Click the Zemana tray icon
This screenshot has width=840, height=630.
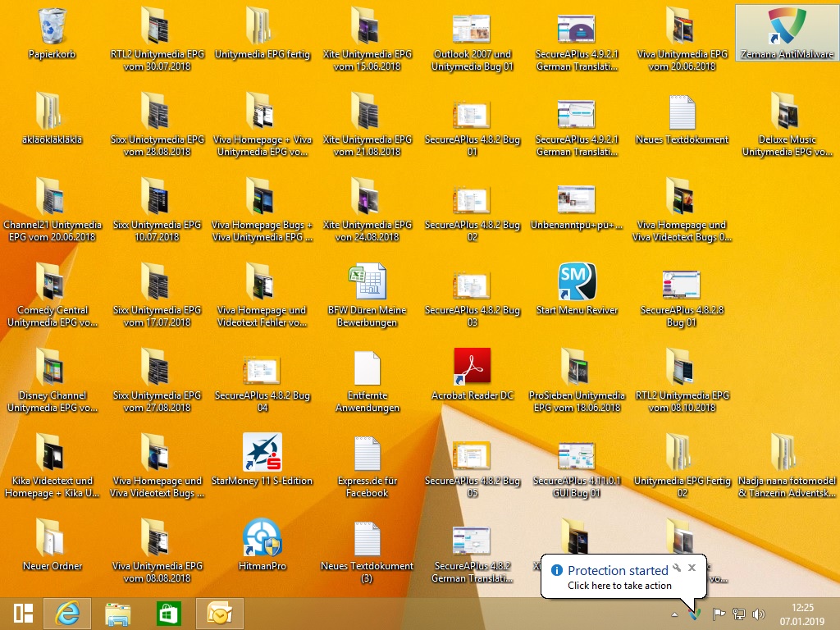[694, 614]
